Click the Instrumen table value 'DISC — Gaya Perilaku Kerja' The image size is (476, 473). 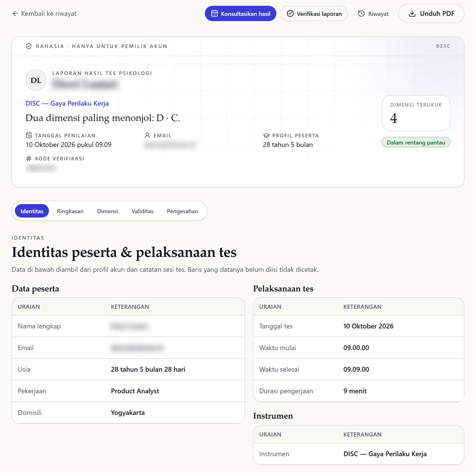(x=385, y=454)
